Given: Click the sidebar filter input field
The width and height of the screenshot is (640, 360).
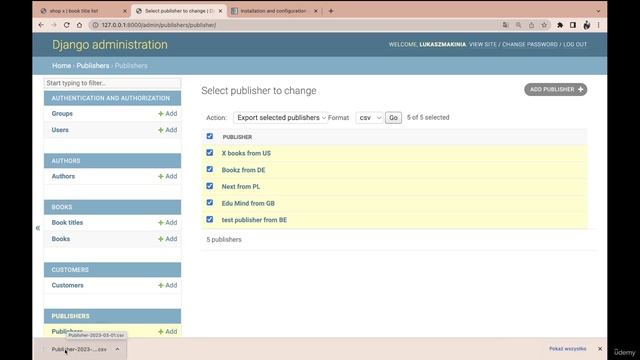Looking at the screenshot, I should coord(112,83).
